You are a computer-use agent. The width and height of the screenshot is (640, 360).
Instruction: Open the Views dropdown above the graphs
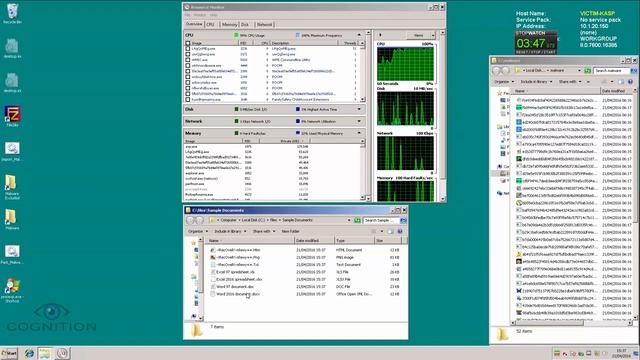coord(421,36)
